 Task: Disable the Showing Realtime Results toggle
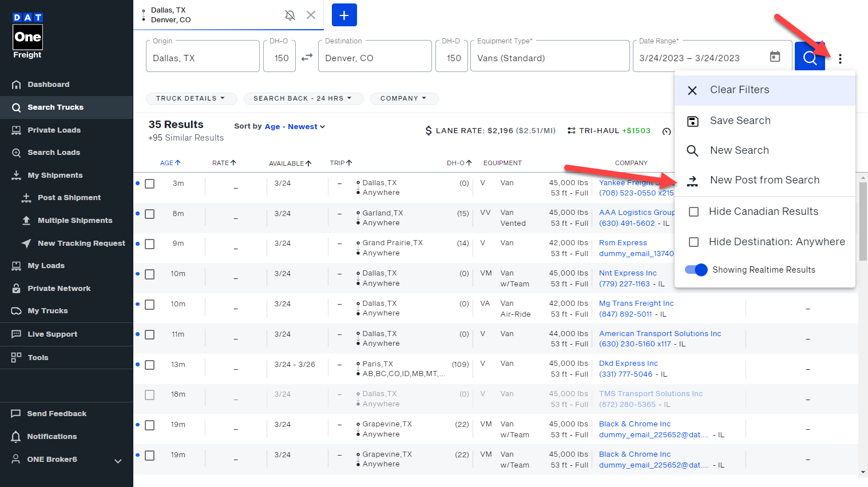pos(695,269)
